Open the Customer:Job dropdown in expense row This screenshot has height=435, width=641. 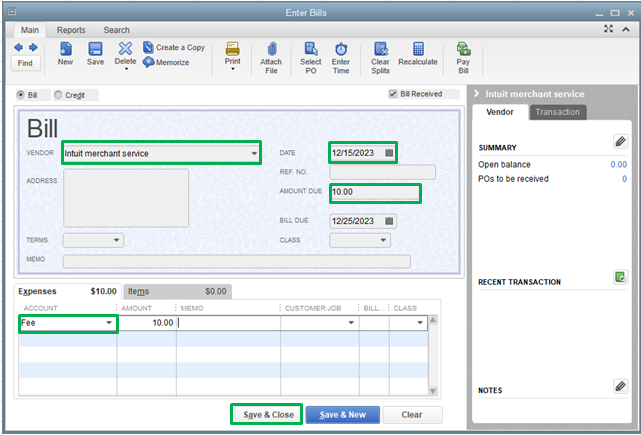(x=351, y=323)
